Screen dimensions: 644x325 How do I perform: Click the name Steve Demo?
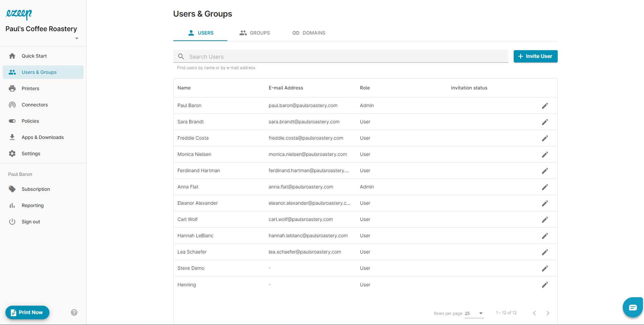(191, 268)
